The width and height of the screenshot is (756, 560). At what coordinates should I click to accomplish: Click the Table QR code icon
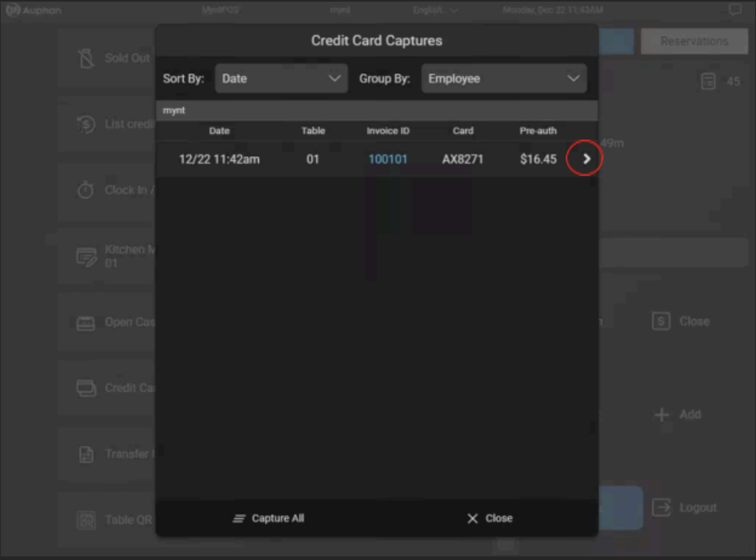point(86,520)
